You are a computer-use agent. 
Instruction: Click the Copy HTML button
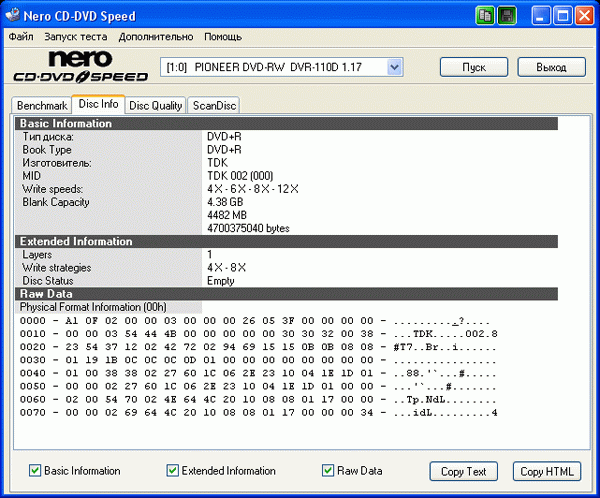coord(547,471)
